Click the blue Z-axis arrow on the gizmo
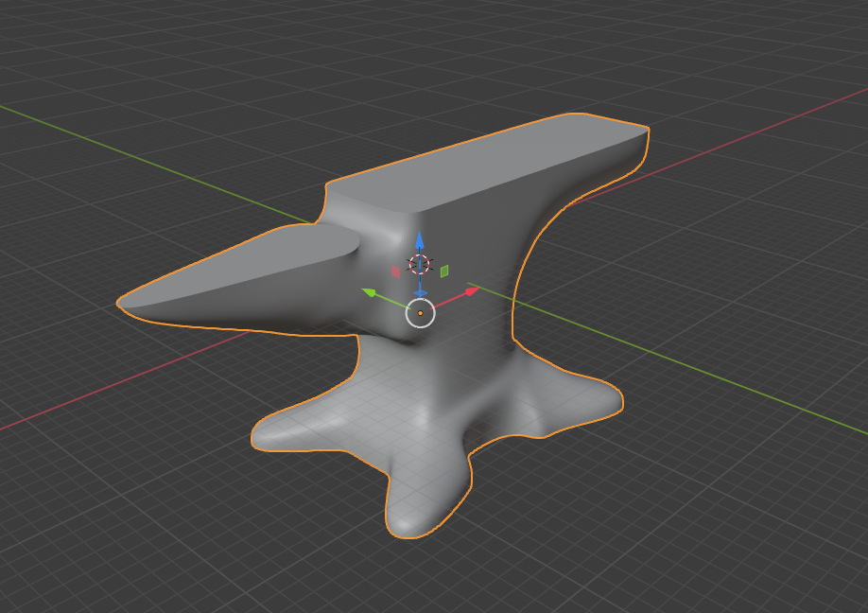 coord(420,238)
